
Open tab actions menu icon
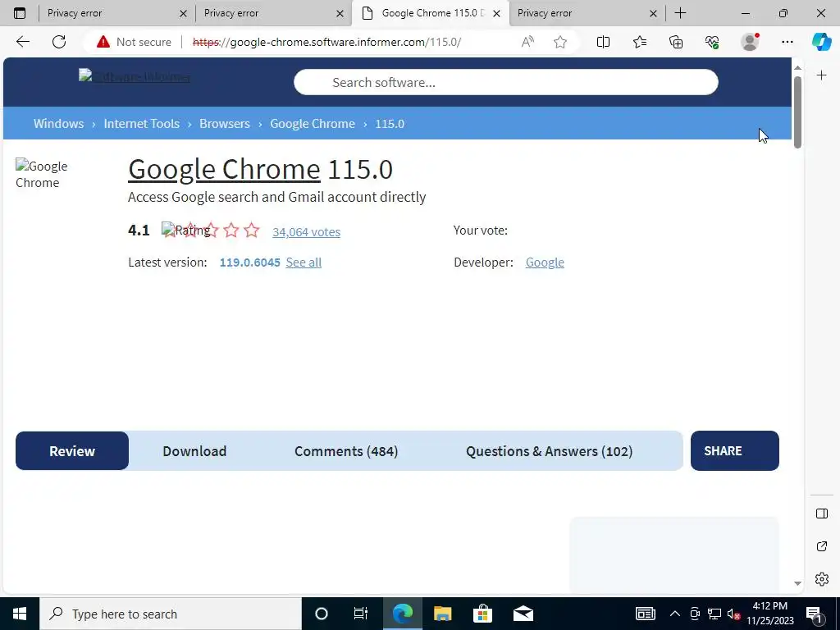[x=20, y=13]
